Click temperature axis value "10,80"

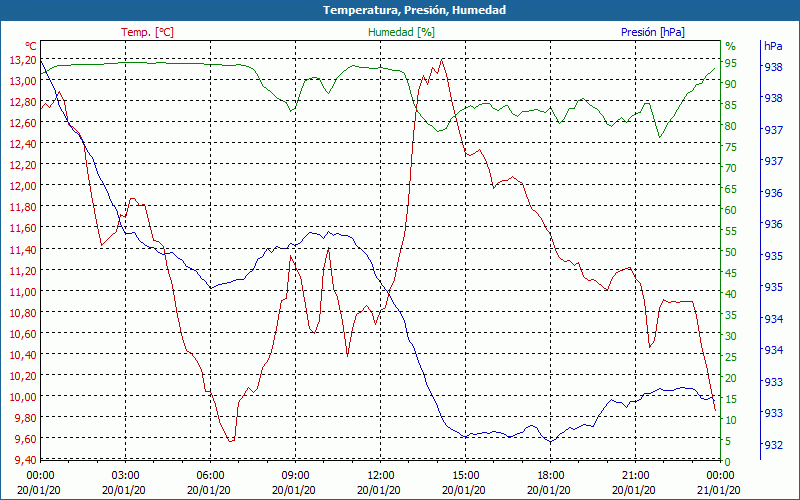23,312
